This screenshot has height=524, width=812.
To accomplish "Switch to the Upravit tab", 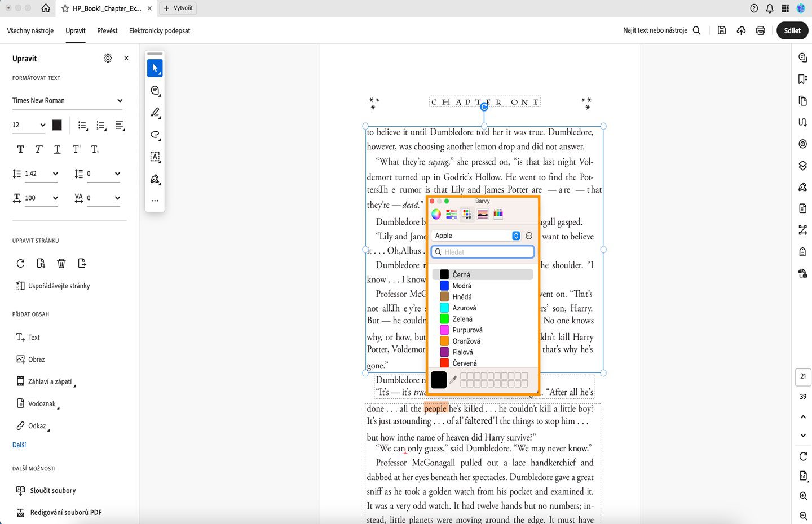I will tap(76, 30).
